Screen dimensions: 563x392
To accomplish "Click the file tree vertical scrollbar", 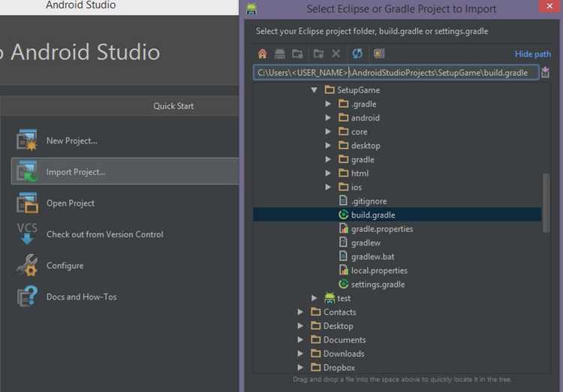I will tap(546, 203).
